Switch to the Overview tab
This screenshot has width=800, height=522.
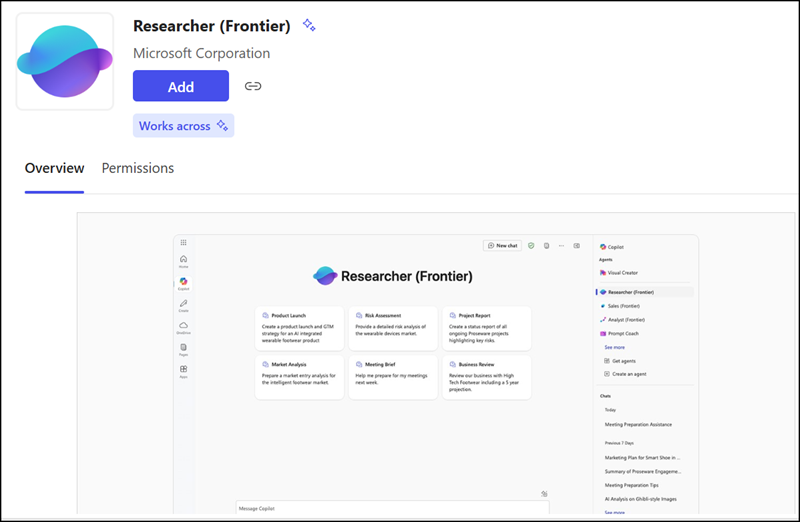pyautogui.click(x=54, y=168)
